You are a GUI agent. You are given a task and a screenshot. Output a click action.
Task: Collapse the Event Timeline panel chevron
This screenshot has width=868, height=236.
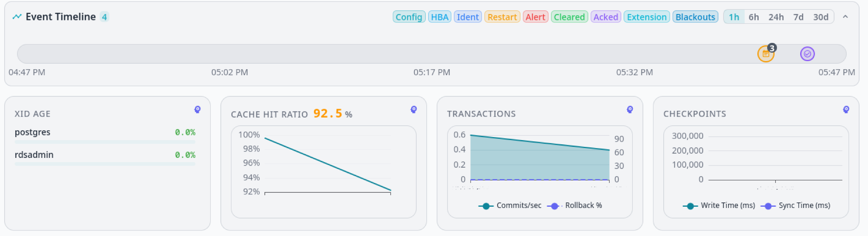tap(845, 17)
